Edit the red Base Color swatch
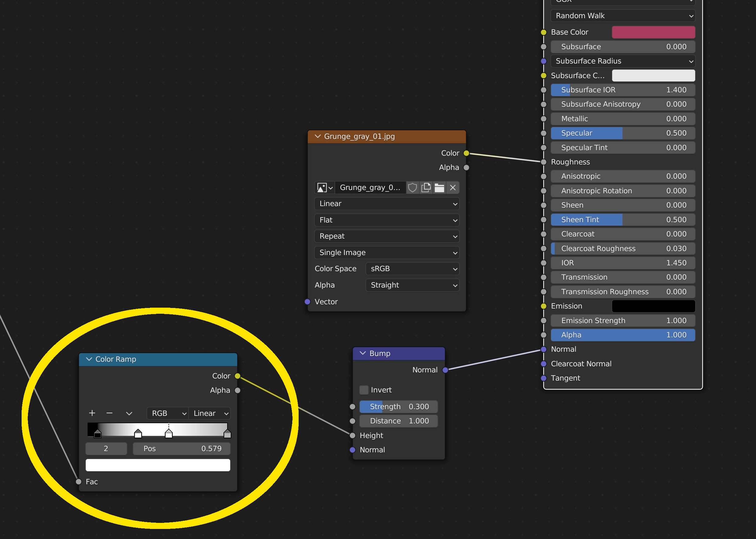This screenshot has height=539, width=756. pos(653,32)
